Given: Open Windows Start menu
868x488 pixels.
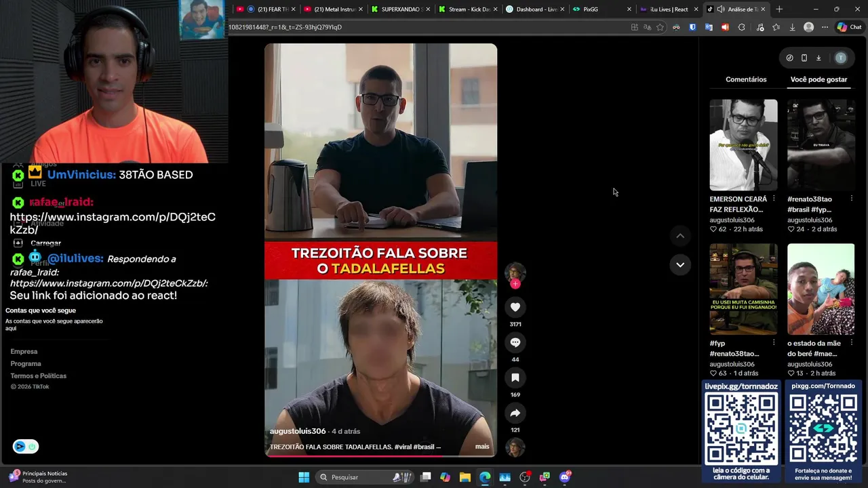Looking at the screenshot, I should (x=304, y=477).
